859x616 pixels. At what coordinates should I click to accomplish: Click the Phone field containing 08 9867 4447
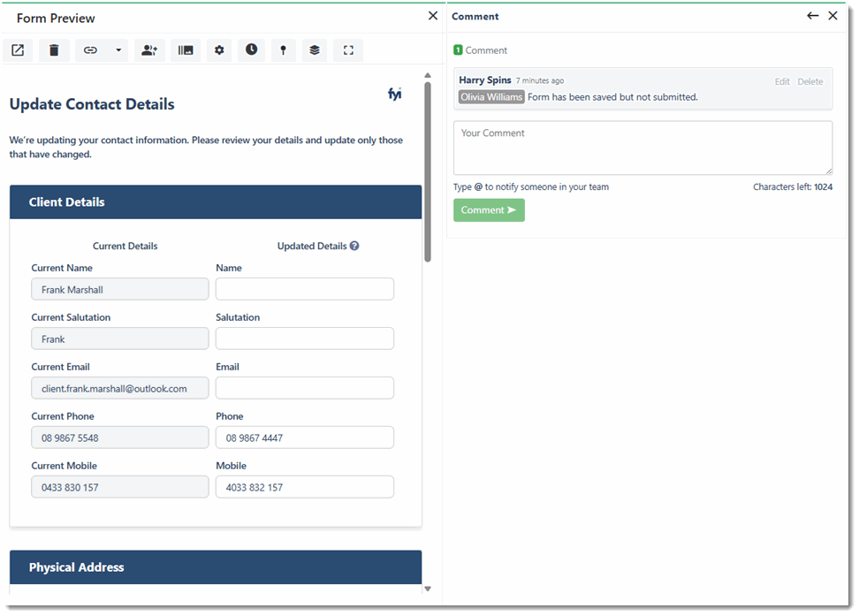[305, 437]
